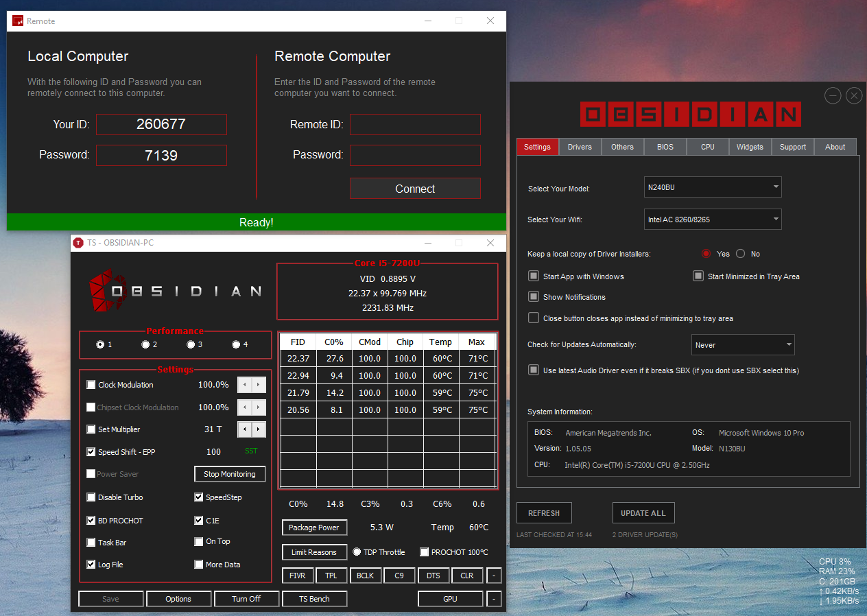Select the Settings tab

(x=537, y=147)
